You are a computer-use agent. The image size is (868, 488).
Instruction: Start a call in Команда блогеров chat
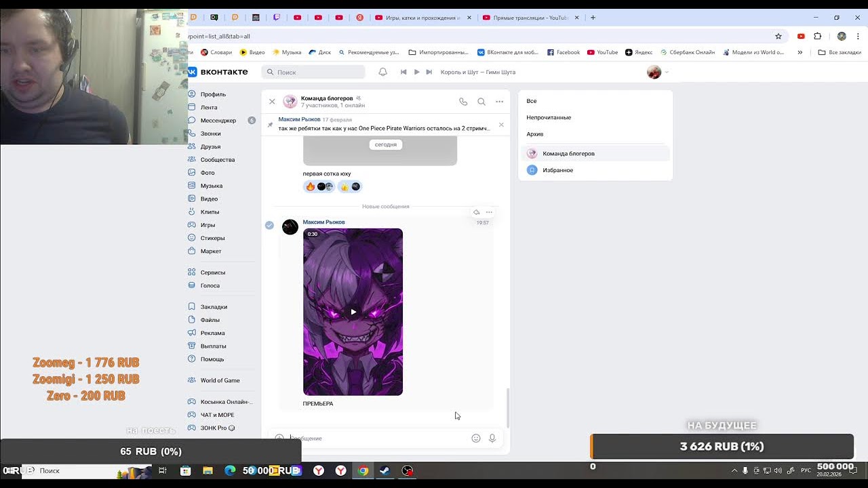tap(463, 102)
